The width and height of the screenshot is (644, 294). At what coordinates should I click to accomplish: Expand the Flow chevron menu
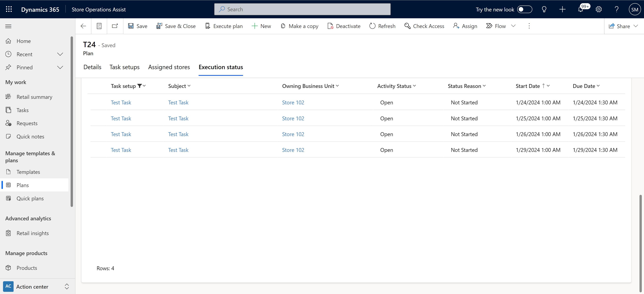[x=514, y=26]
